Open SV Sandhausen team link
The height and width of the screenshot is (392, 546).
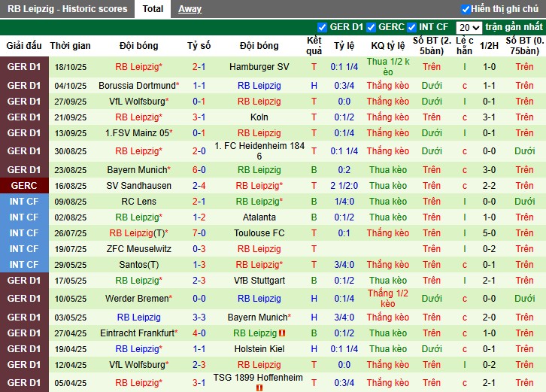point(138,185)
